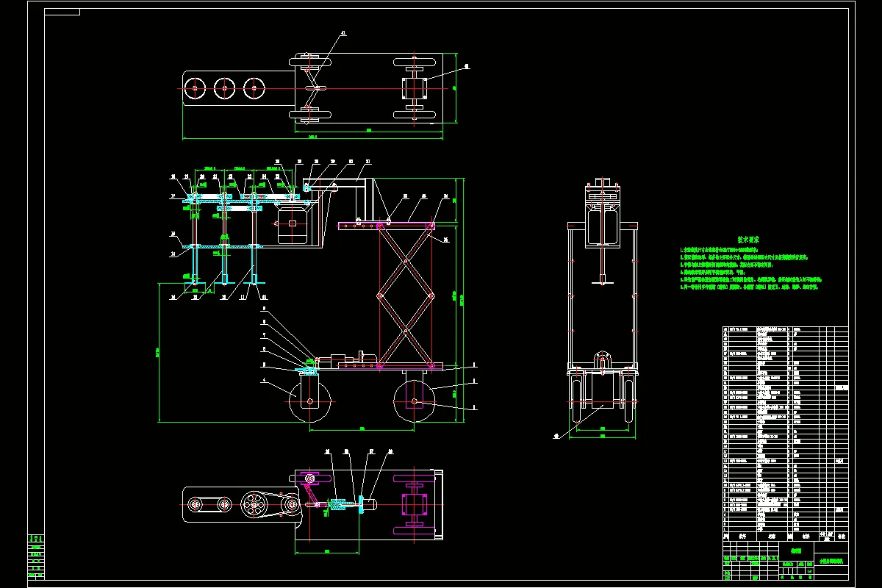Select the scissor lift mechanism in the elevation view
Viewport: 882px width, 588px height.
tap(406, 295)
